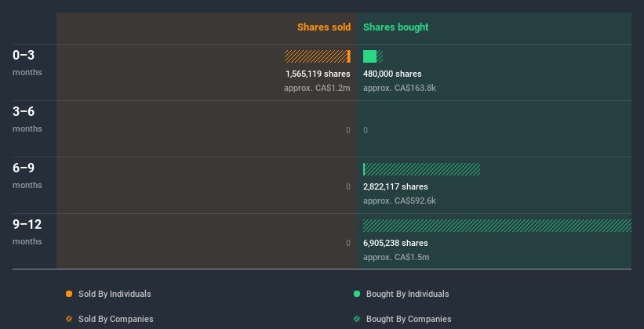Click the approx. CA$1.2m sold value
This screenshot has height=329, width=644.
(x=317, y=88)
